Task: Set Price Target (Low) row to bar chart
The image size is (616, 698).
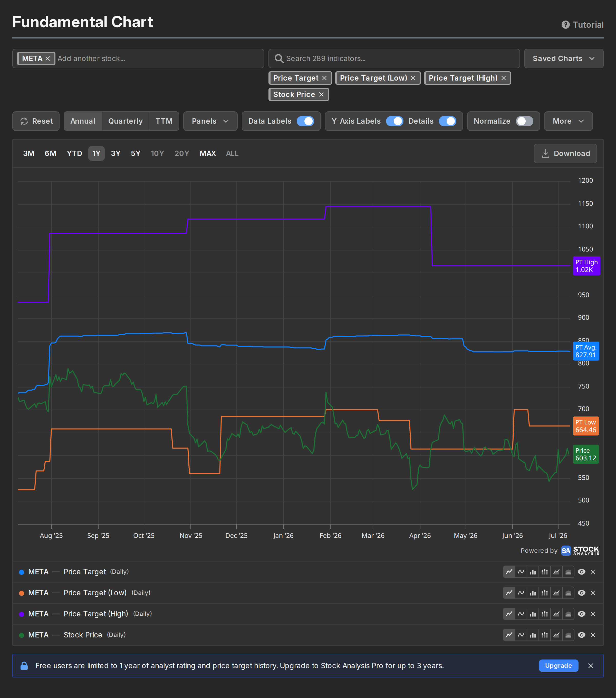Action: pos(533,593)
